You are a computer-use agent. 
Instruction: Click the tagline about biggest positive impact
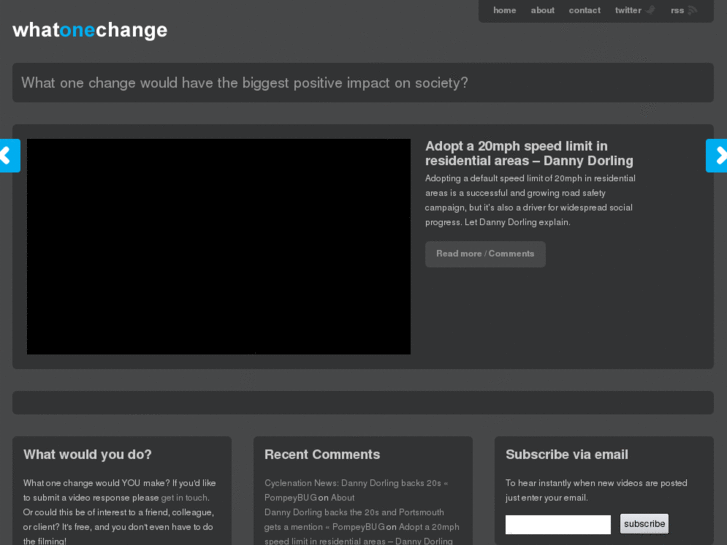pyautogui.click(x=245, y=83)
